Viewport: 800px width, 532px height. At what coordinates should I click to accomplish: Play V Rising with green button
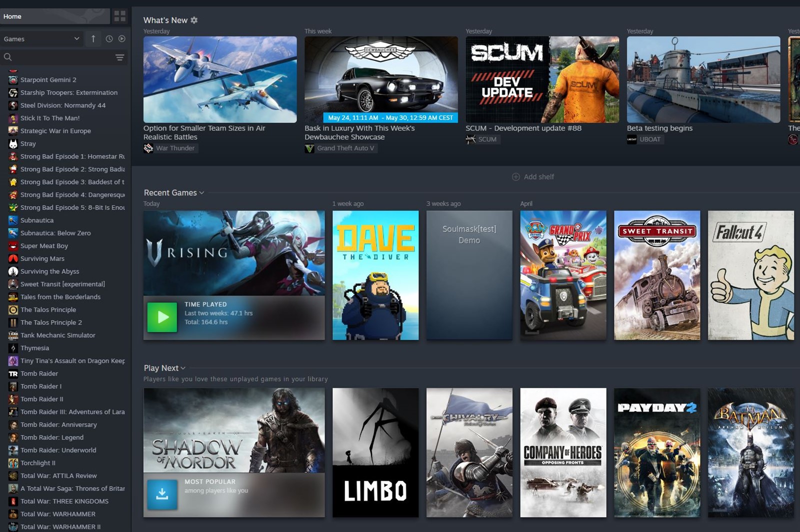click(x=162, y=317)
